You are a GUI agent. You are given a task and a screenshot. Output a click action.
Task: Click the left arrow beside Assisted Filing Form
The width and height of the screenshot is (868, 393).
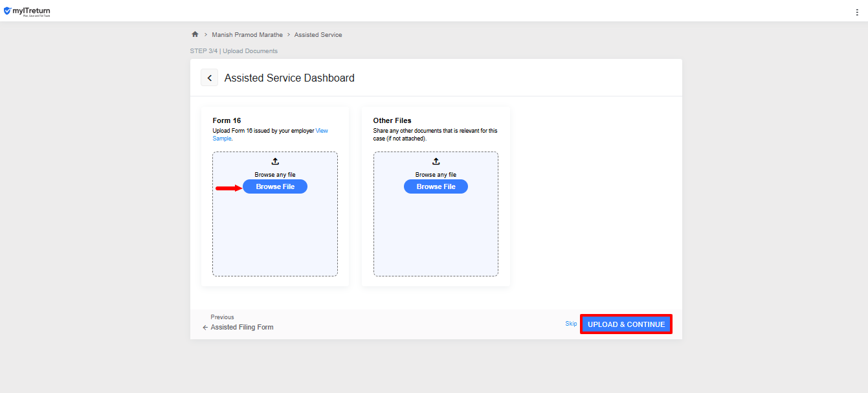pos(205,328)
